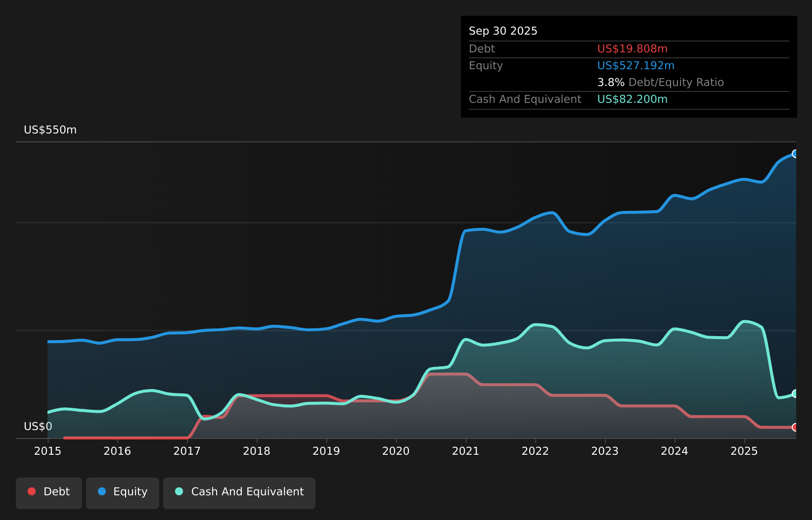
Task: Click the 2022 x-axis label
Action: tap(536, 451)
